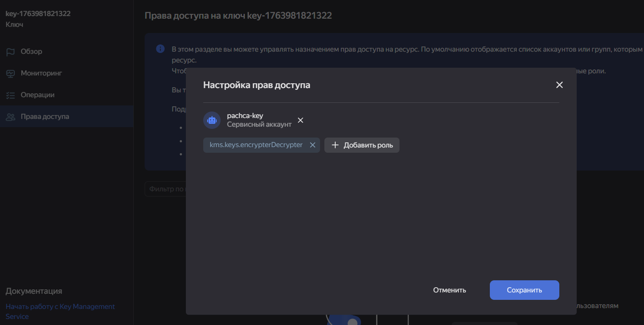Screen dimensions: 644x325
Task: Click the Права доступа на ключ page title
Action: [238, 16]
